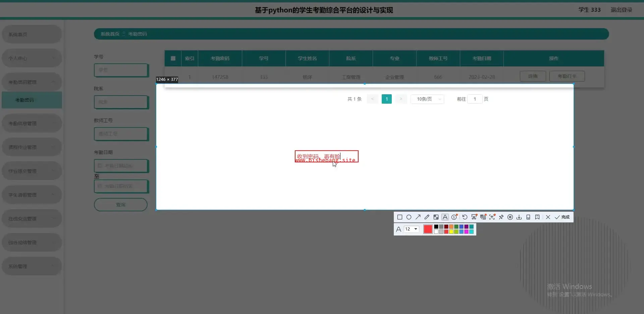Pick the black color swatch
The image size is (644, 314).
click(x=436, y=227)
